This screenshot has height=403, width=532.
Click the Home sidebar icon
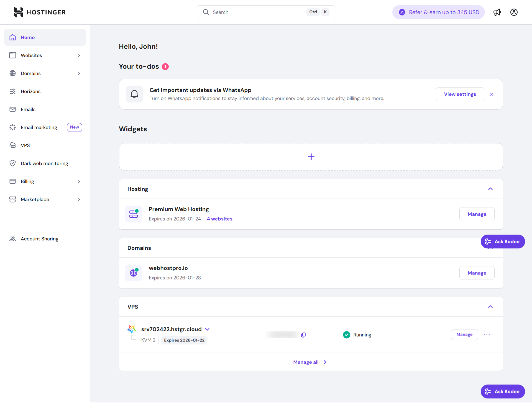pos(13,37)
